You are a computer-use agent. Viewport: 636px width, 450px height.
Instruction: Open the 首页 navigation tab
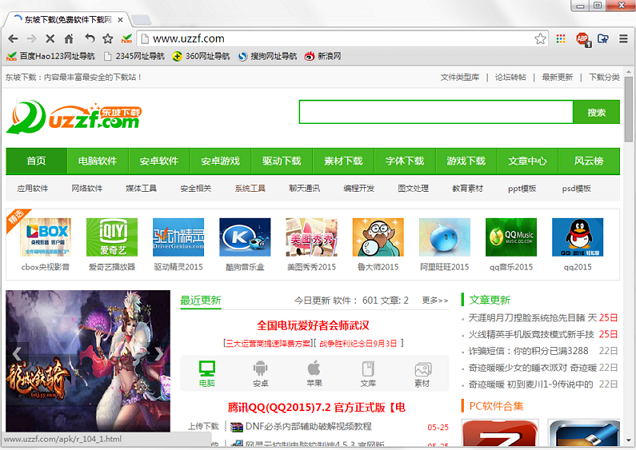click(x=36, y=161)
